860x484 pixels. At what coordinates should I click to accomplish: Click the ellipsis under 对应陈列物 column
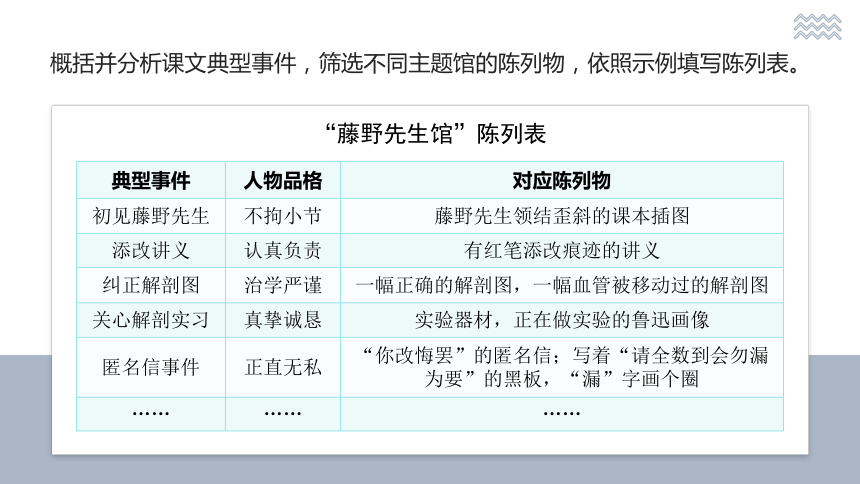562,414
